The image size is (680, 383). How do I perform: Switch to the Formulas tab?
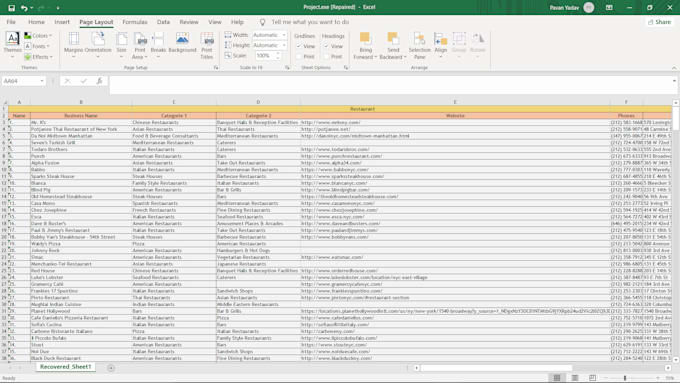[135, 22]
